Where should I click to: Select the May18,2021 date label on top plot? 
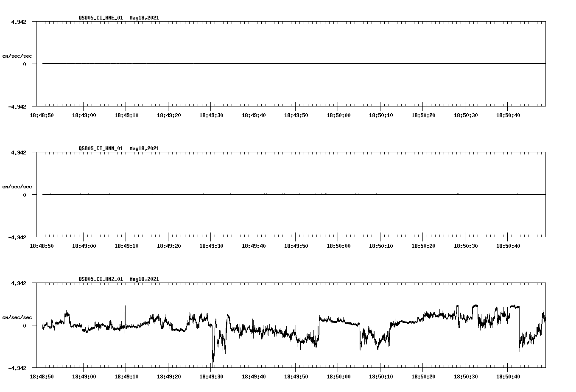click(144, 18)
